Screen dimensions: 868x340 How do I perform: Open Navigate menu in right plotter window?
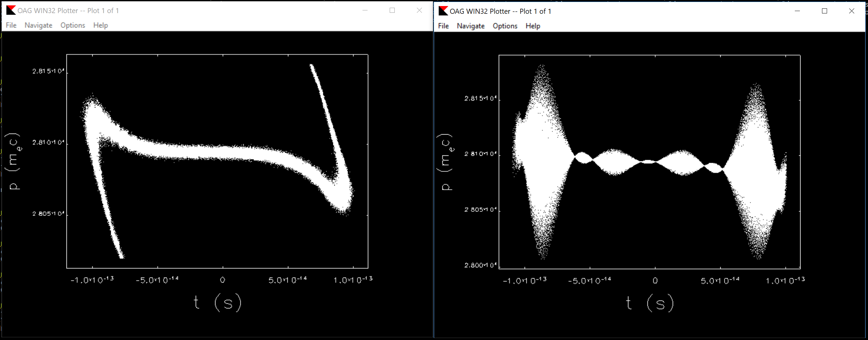coord(470,26)
